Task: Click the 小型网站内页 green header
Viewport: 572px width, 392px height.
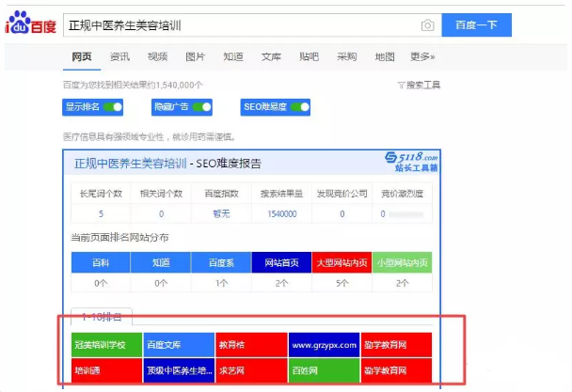Action: pos(402,262)
